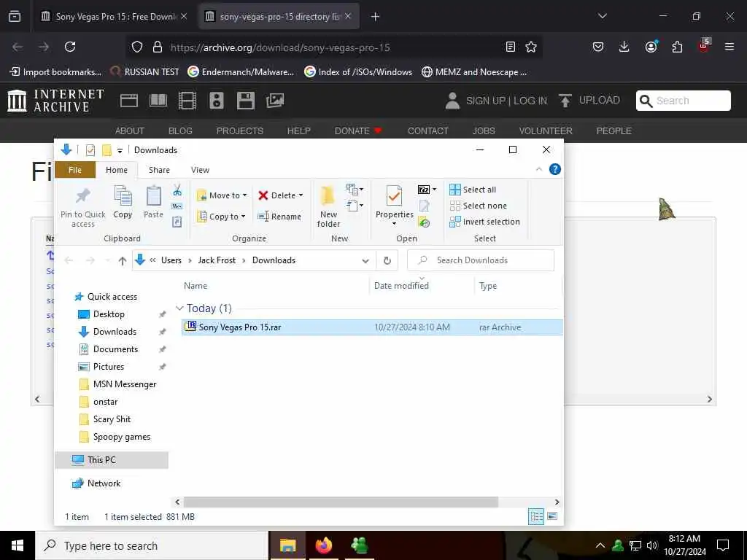Screen dimensions: 747x560
Task: Click the Copy icon in Clipboard group
Action: pyautogui.click(x=123, y=195)
